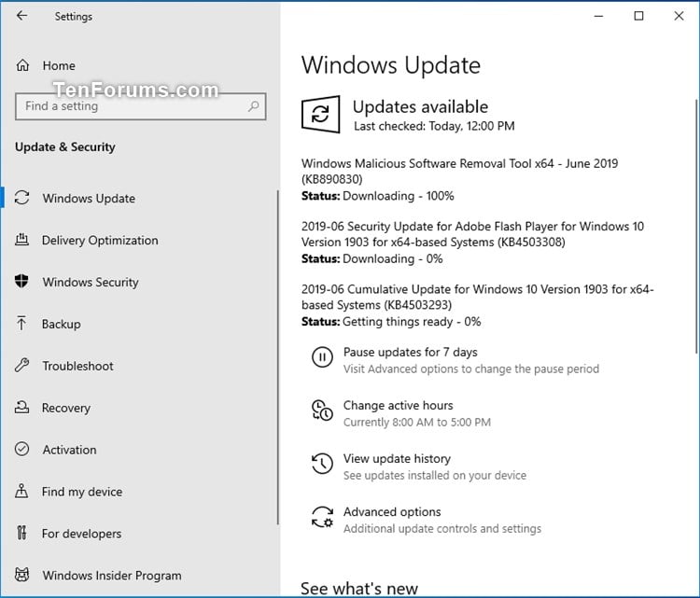
Task: Maximize the Settings window
Action: click(638, 16)
